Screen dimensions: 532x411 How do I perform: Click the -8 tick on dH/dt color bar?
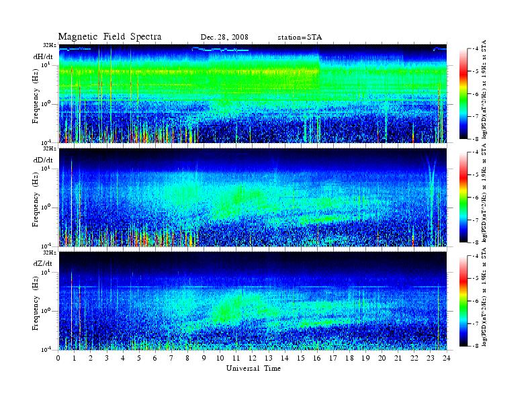(476, 139)
